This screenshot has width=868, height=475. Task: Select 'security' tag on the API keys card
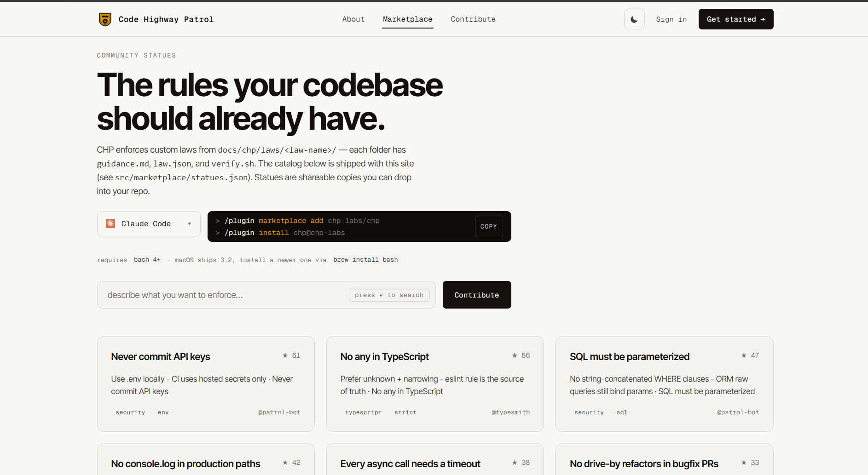tap(130, 412)
